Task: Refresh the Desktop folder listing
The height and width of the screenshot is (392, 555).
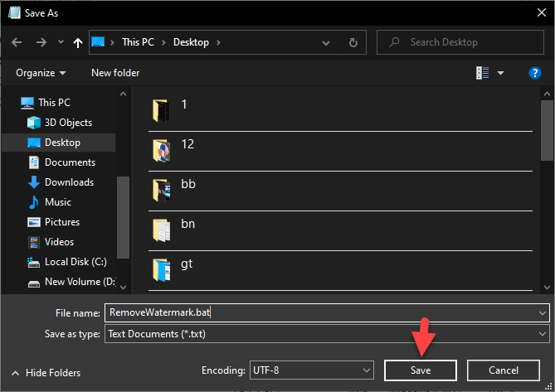Action: pos(353,42)
